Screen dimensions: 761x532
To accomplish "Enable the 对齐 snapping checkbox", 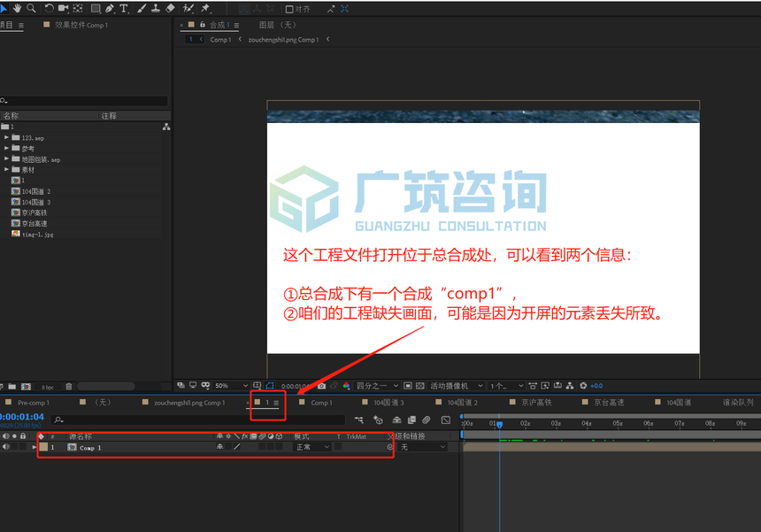I will coord(289,9).
